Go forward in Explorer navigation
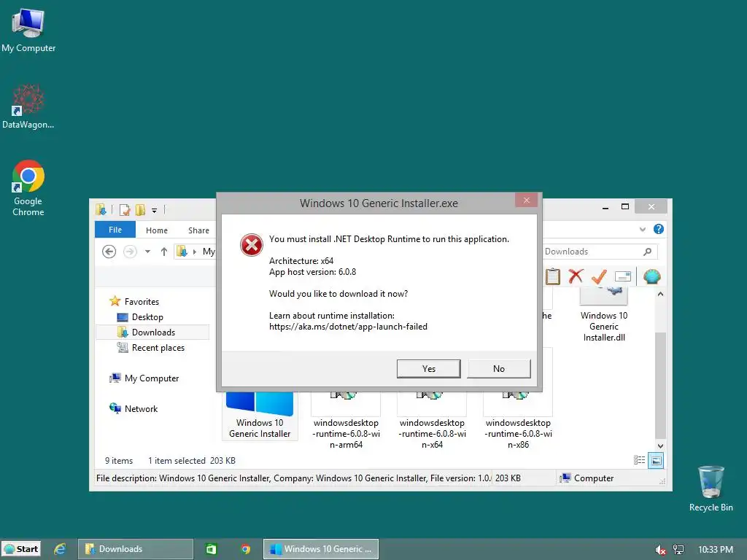Viewport: 747px width, 560px height. click(130, 252)
